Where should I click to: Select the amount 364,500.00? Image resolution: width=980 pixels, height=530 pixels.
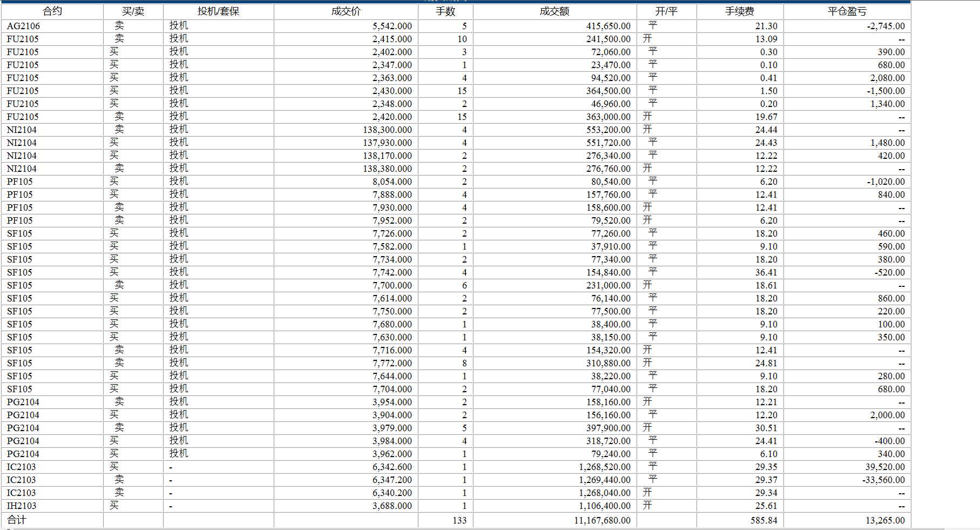coord(609,91)
